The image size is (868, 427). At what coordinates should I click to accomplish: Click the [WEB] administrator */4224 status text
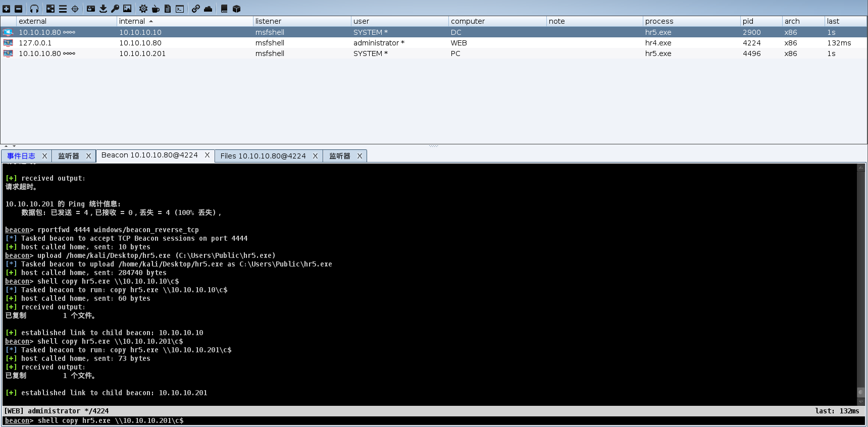tap(56, 411)
